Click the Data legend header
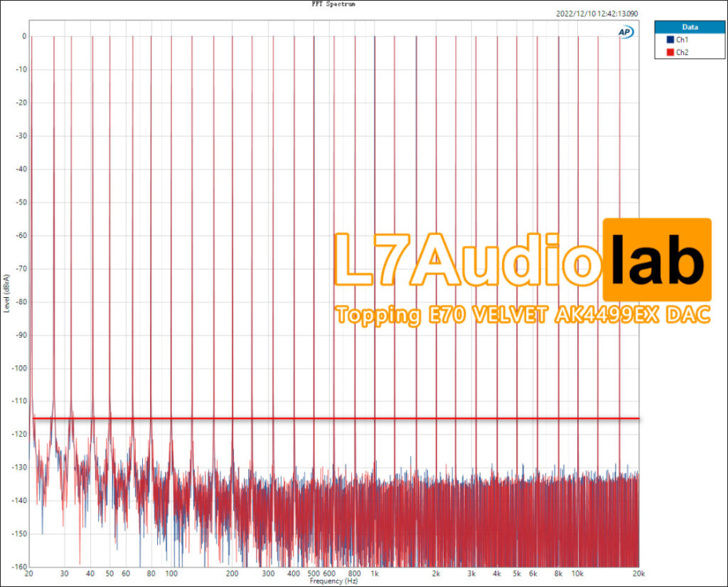Viewport: 728px width, 587px height. (x=690, y=27)
